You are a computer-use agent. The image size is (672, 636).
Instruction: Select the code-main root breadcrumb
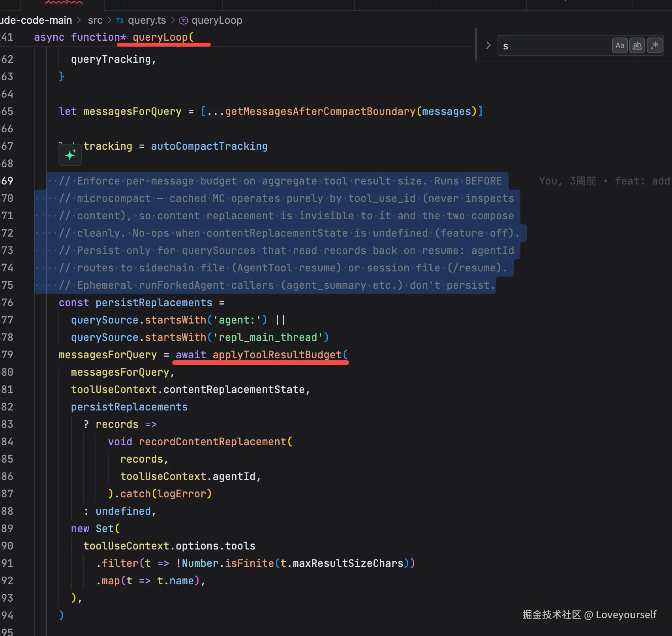36,20
